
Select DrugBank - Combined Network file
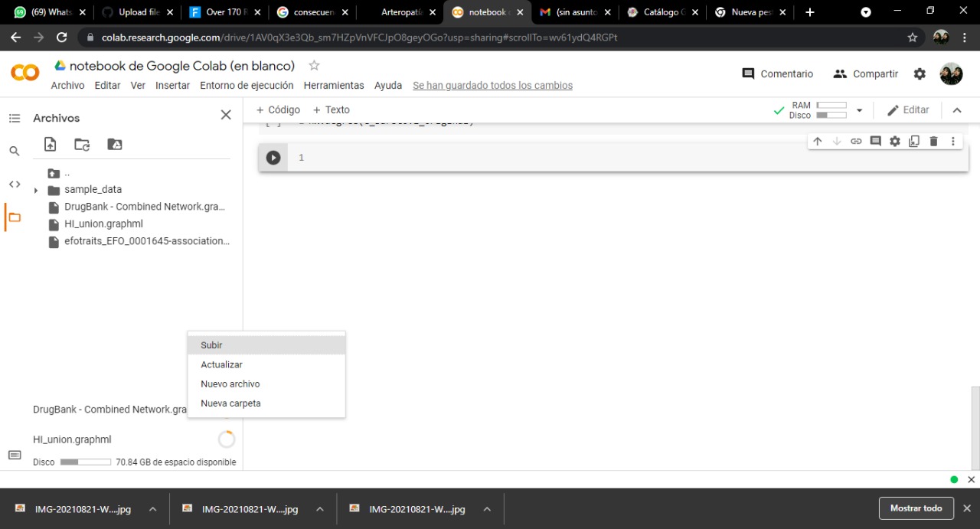click(x=145, y=207)
